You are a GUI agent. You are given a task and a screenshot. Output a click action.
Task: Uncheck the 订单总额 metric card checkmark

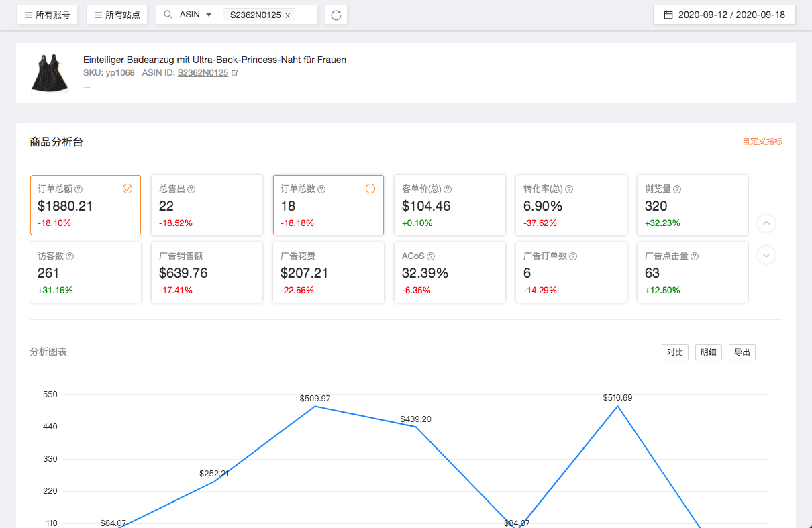pos(128,189)
